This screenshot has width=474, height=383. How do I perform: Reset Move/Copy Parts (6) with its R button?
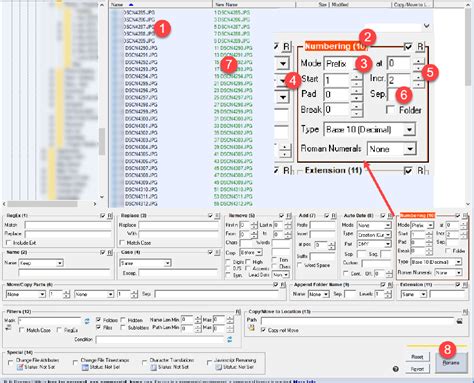(283, 285)
